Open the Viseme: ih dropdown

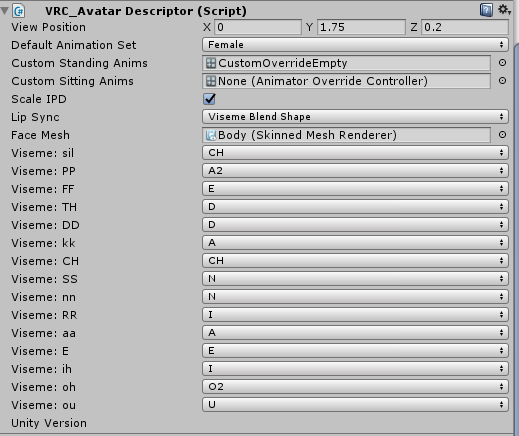(355, 369)
